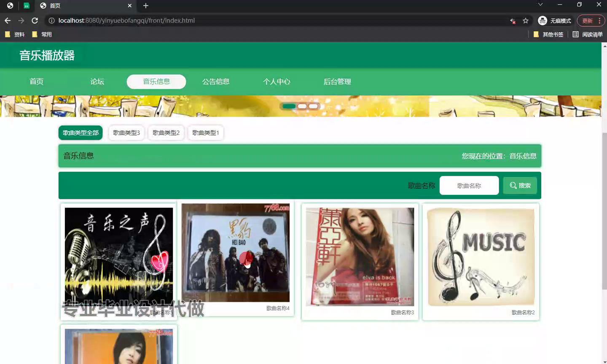The width and height of the screenshot is (607, 364).
Task: Open the 音乐之声 microphone album cover
Action: [x=119, y=257]
